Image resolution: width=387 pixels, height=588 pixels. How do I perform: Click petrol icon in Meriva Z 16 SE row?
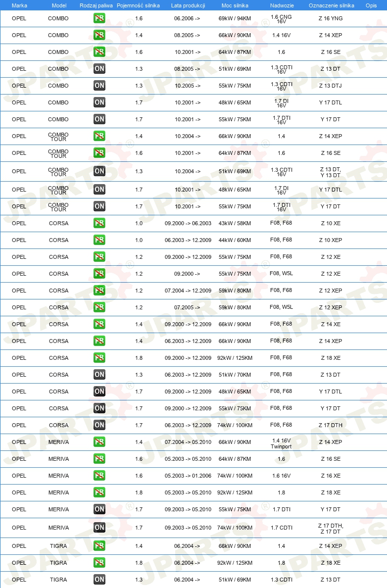99,459
